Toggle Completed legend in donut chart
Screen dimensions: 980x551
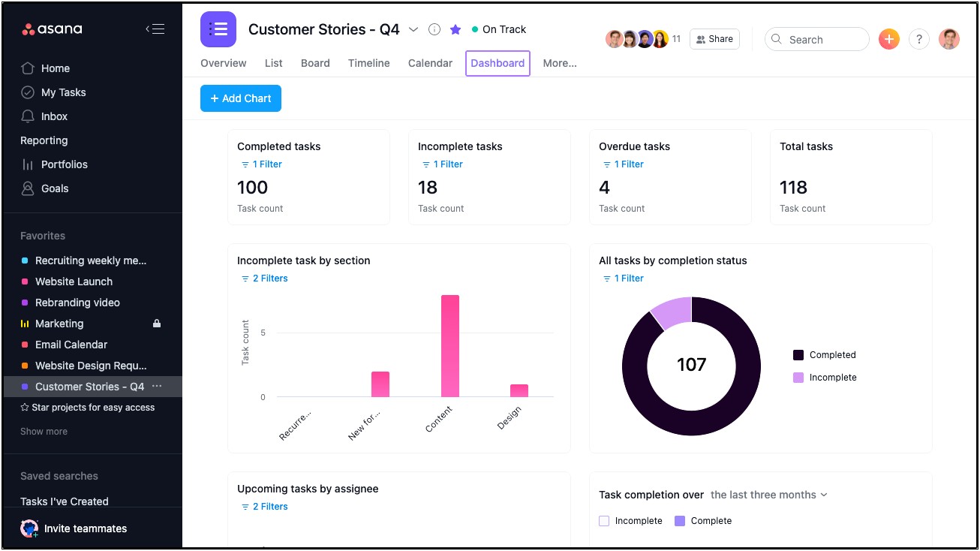coord(825,355)
